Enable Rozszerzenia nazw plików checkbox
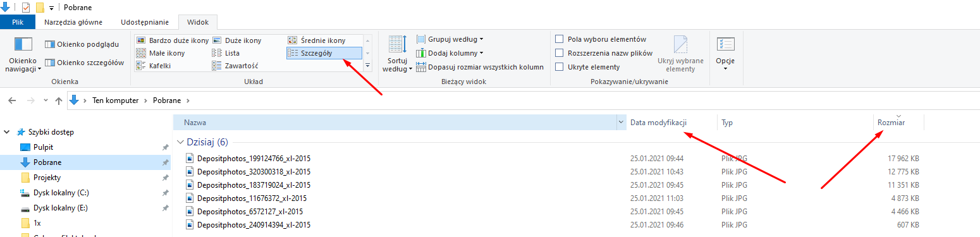 point(560,53)
